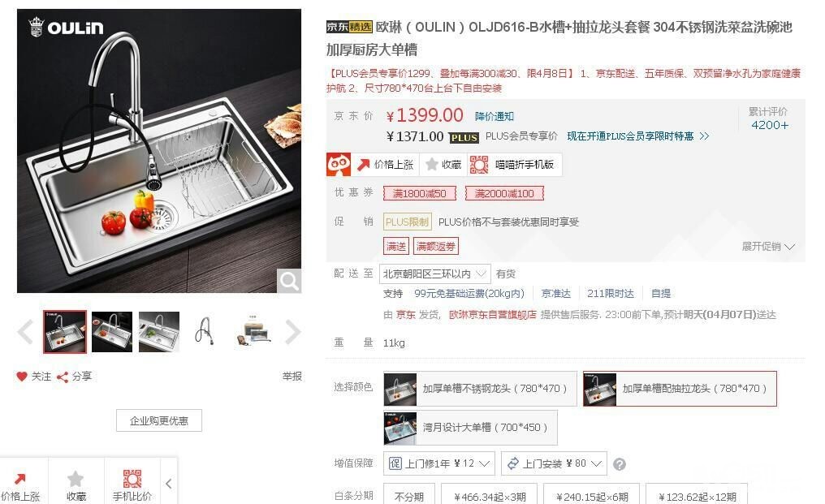825x504 pixels.
Task: Show next product thumbnails with right arrow
Action: (292, 332)
